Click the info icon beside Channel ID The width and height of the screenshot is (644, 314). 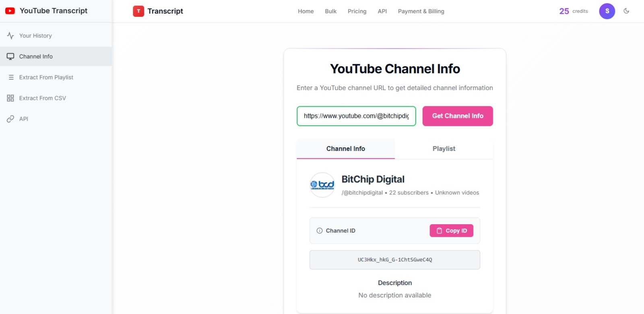click(x=320, y=231)
